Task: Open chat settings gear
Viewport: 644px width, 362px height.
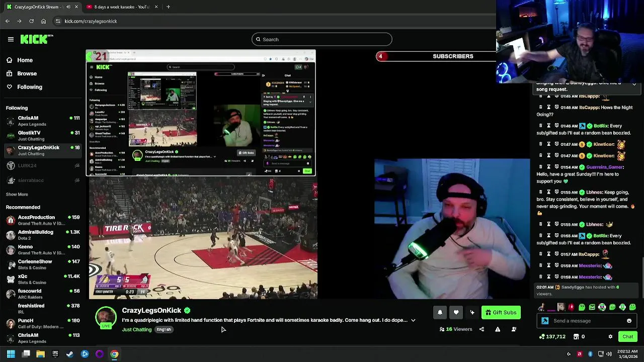Action: [610, 337]
